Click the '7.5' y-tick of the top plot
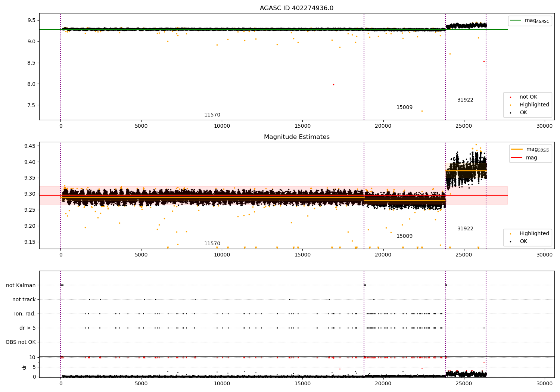This screenshot has width=560, height=392. click(31, 105)
